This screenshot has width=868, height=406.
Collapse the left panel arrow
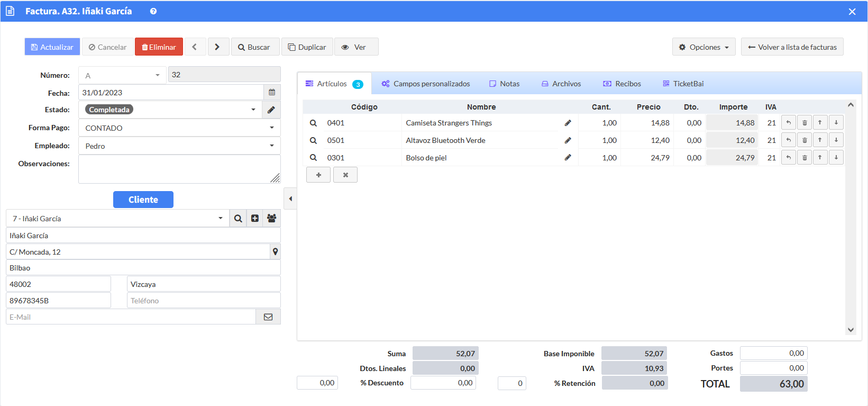(x=290, y=199)
